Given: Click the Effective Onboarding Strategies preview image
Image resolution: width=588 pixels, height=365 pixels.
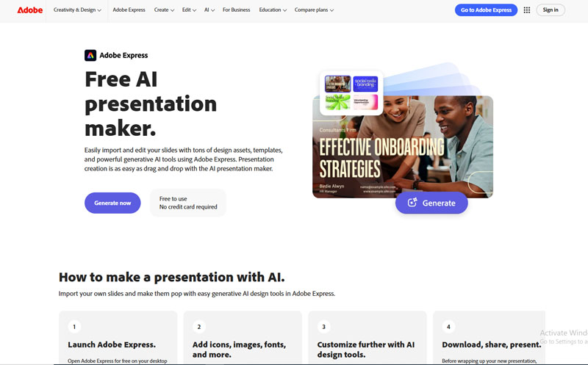Looking at the screenshot, I should click(x=403, y=147).
